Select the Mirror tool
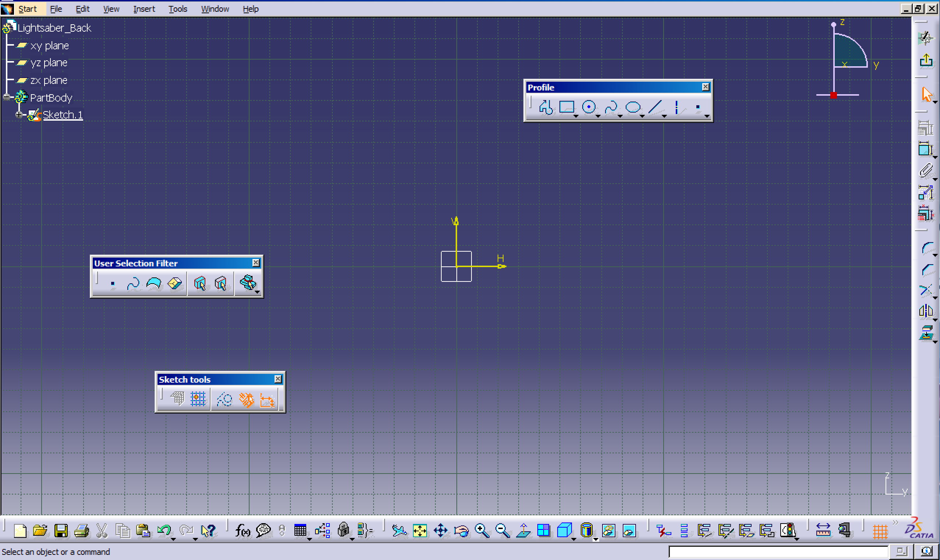 pos(927,312)
